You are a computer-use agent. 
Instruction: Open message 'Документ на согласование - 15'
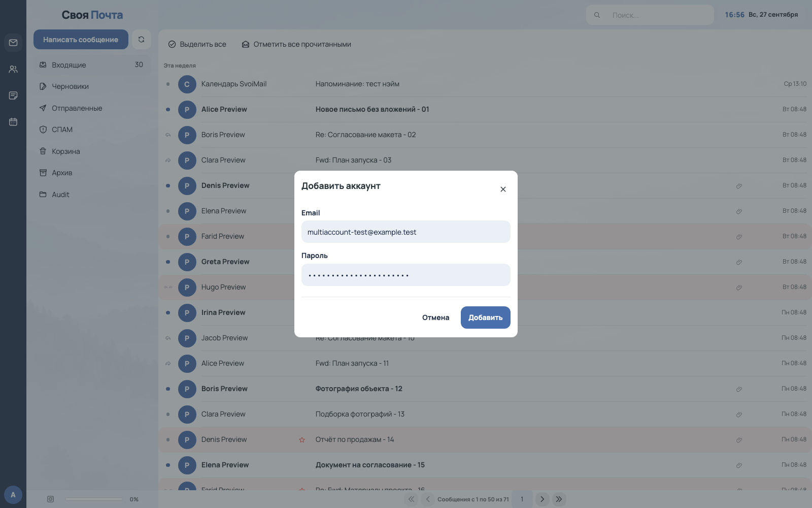pos(370,465)
